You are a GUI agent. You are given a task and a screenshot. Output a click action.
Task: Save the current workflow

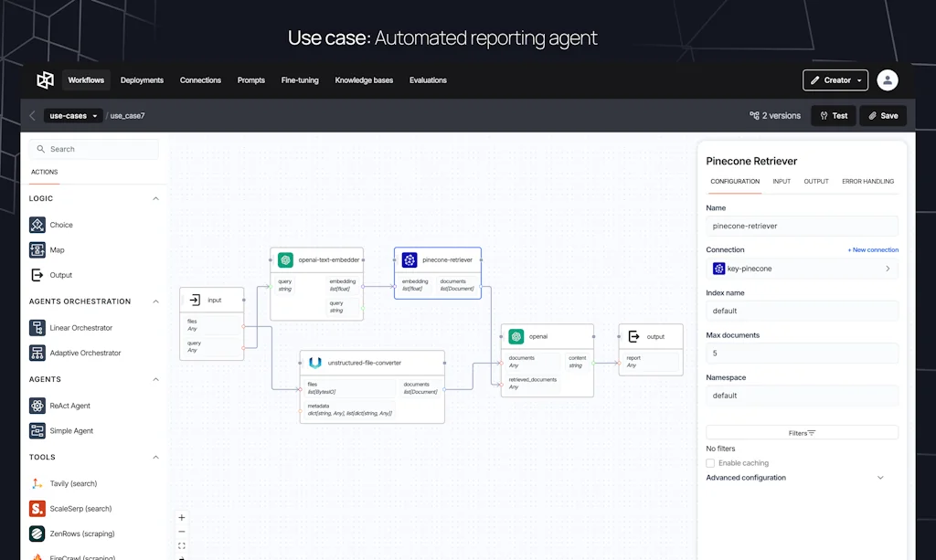point(881,115)
